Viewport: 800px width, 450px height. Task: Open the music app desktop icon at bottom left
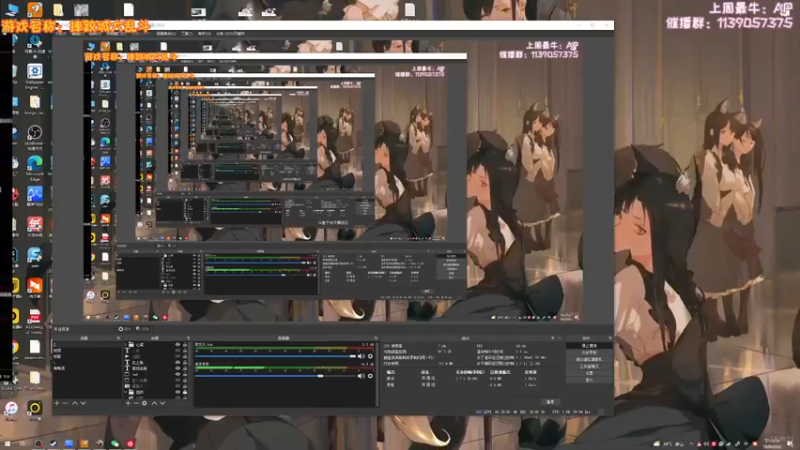tap(11, 409)
